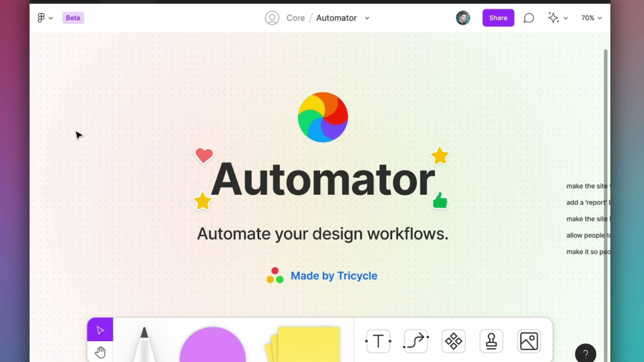Click the yellow star sticker beside Automator's A
Viewport: 644px width, 362px height.
[203, 201]
